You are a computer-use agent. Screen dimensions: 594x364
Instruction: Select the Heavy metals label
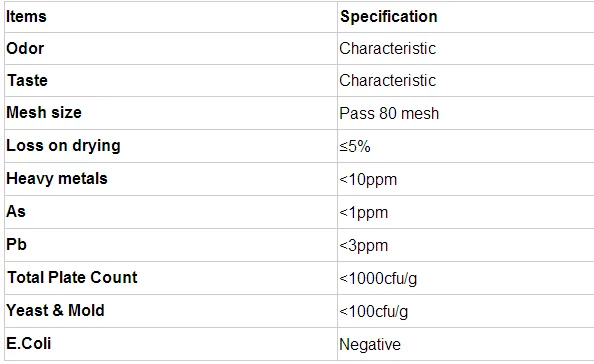[x=57, y=178]
